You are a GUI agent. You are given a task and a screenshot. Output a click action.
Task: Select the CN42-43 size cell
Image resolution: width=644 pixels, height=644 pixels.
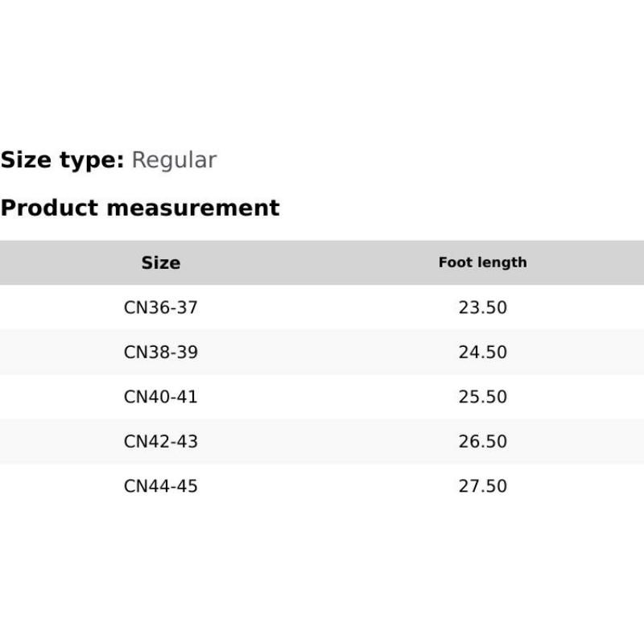[161, 442]
